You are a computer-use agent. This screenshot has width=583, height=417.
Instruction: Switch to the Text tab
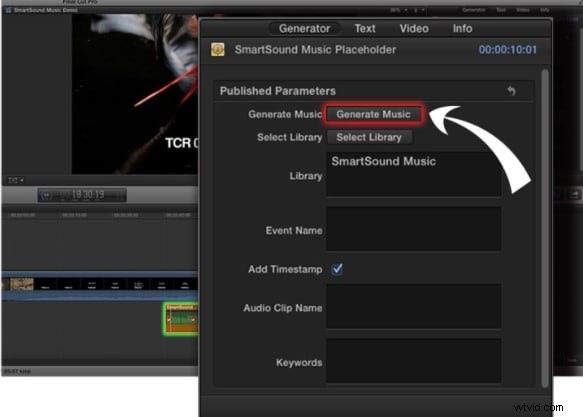point(365,29)
